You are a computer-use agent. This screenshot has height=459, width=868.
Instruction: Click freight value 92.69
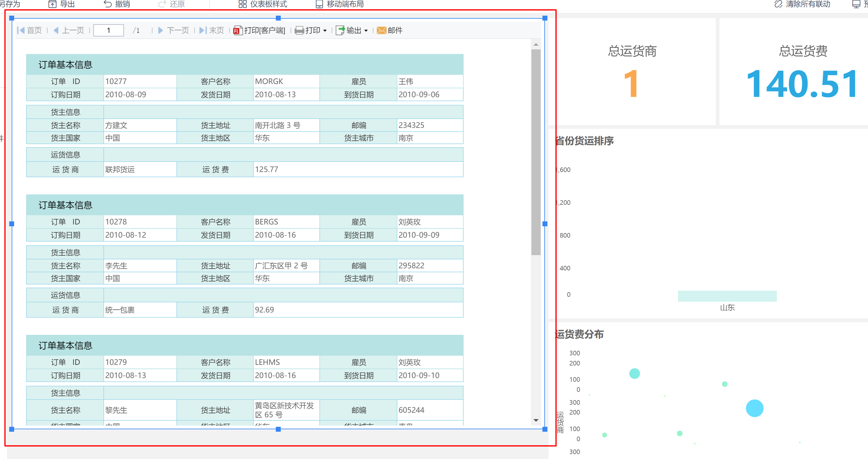[x=358, y=310]
